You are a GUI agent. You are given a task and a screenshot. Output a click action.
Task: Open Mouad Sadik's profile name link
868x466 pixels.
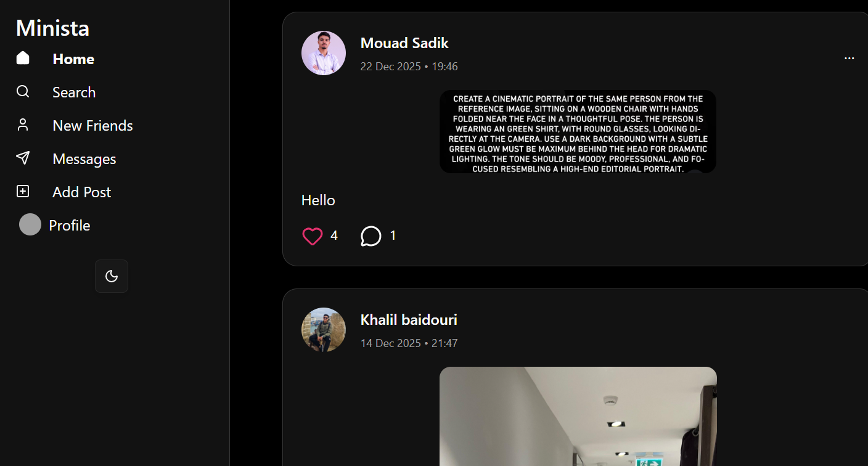coord(404,43)
